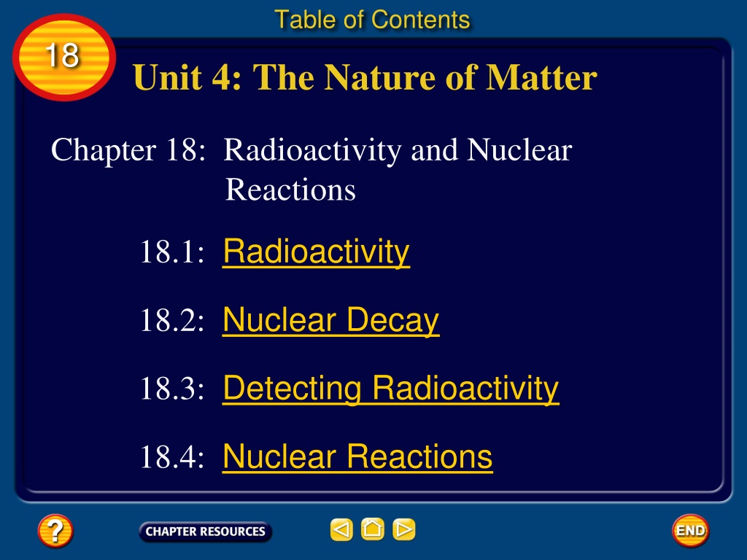This screenshot has height=560, width=747.
Task: Open Chapter Resources
Action: pos(205,532)
